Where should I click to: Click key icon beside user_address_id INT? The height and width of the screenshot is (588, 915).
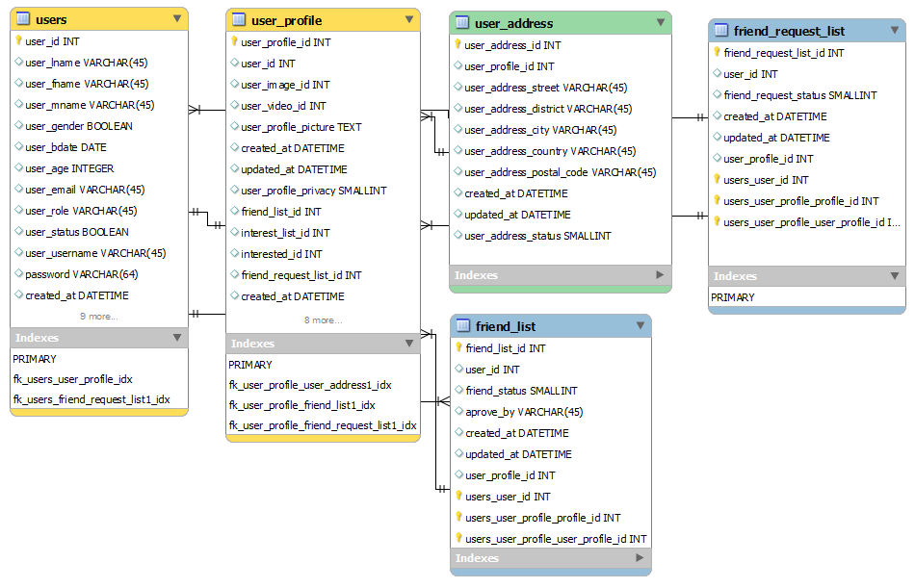pyautogui.click(x=458, y=44)
